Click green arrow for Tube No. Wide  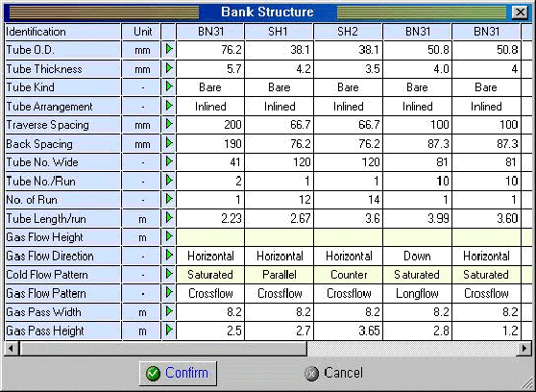(x=169, y=161)
